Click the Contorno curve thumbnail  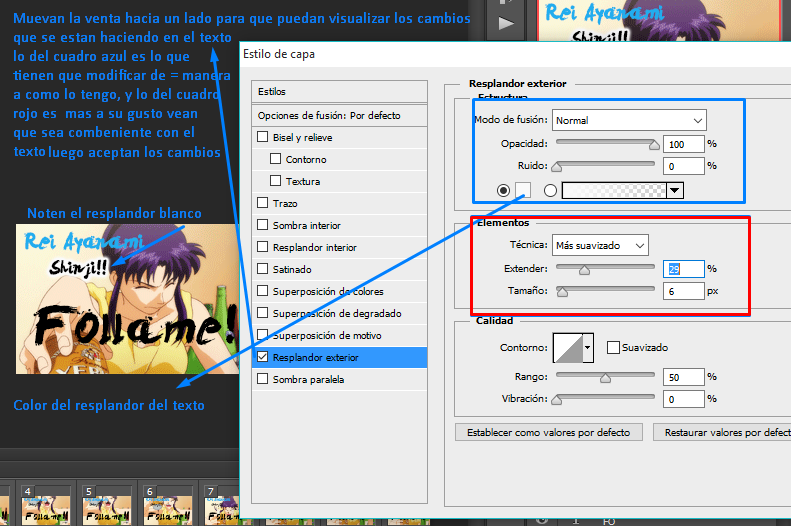[568, 347]
